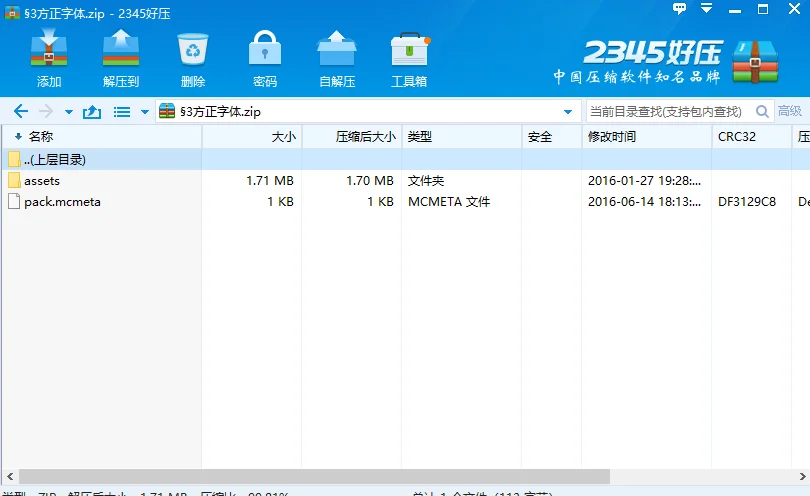Open the title bar menu dropdown arrow
Viewport: 810px width, 496px height.
point(706,8)
